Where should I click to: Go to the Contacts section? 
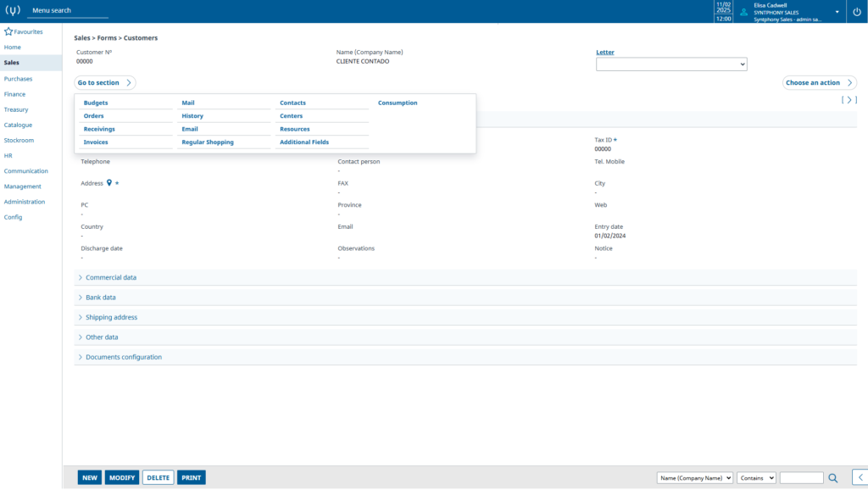tap(292, 103)
